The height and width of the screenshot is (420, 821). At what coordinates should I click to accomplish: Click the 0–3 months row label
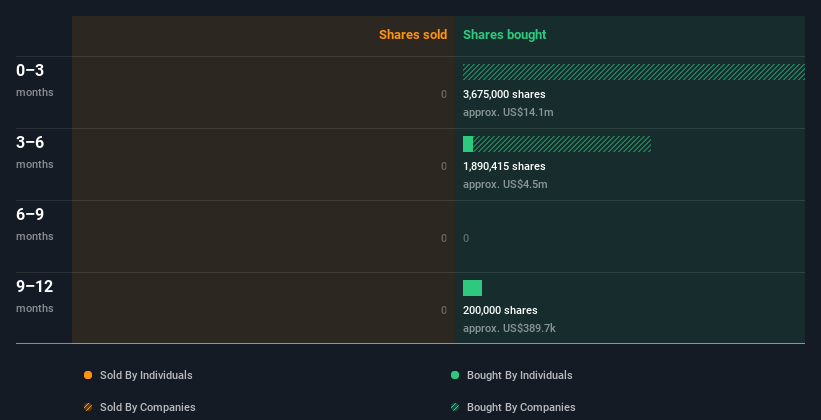35,80
